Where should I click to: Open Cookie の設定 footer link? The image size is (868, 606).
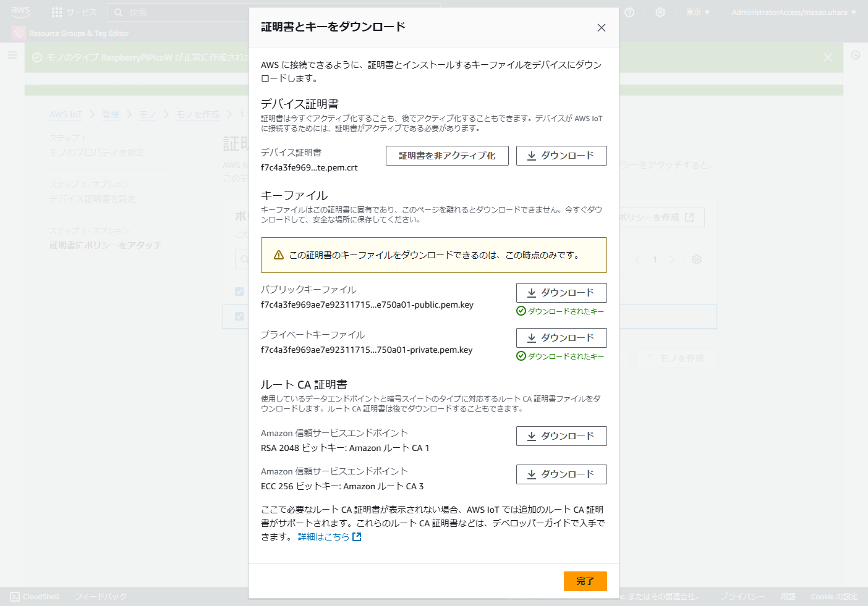(x=835, y=597)
